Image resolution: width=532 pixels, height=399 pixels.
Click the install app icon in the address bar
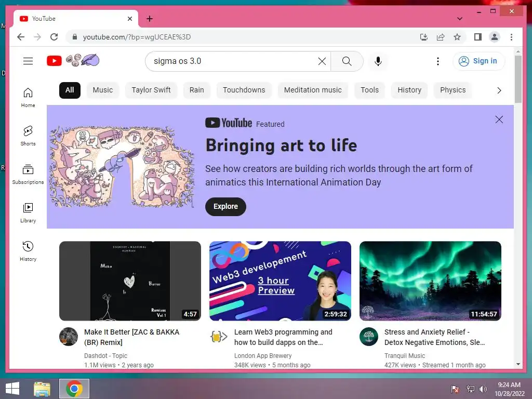pyautogui.click(x=424, y=37)
